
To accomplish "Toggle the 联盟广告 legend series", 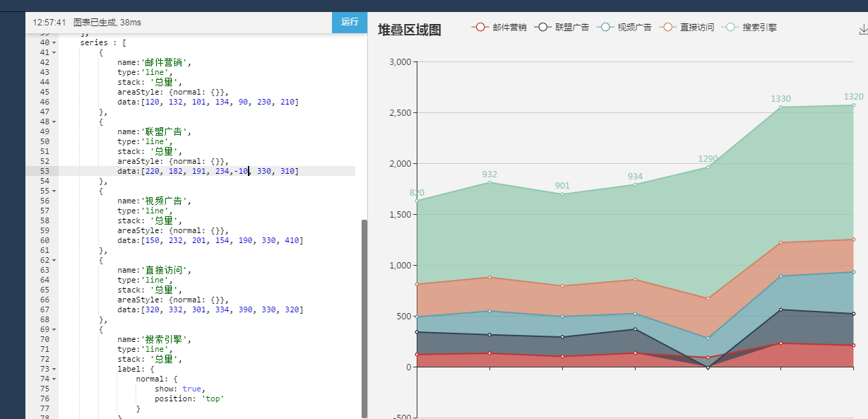I will click(561, 28).
